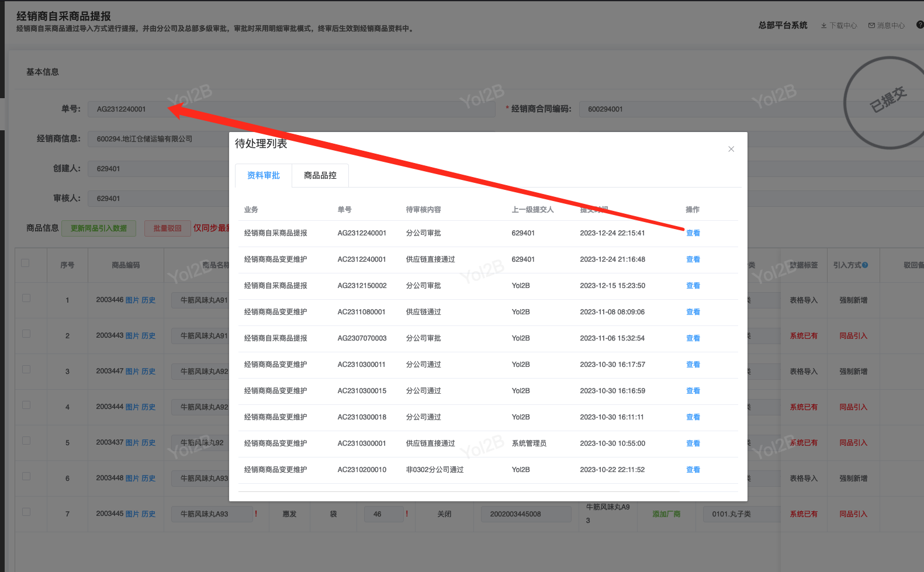Click the help icon beside 引入方式
Screen dimensions: 924x572
click(x=865, y=265)
